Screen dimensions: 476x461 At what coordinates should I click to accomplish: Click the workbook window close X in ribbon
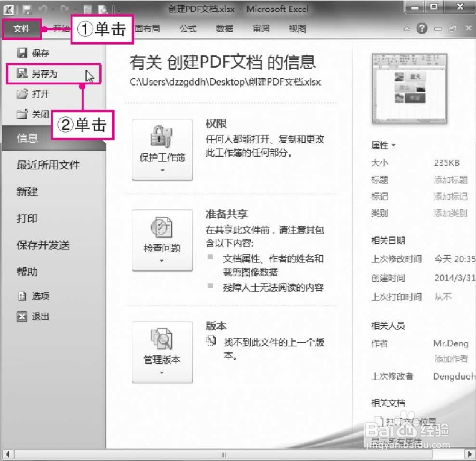point(468,28)
